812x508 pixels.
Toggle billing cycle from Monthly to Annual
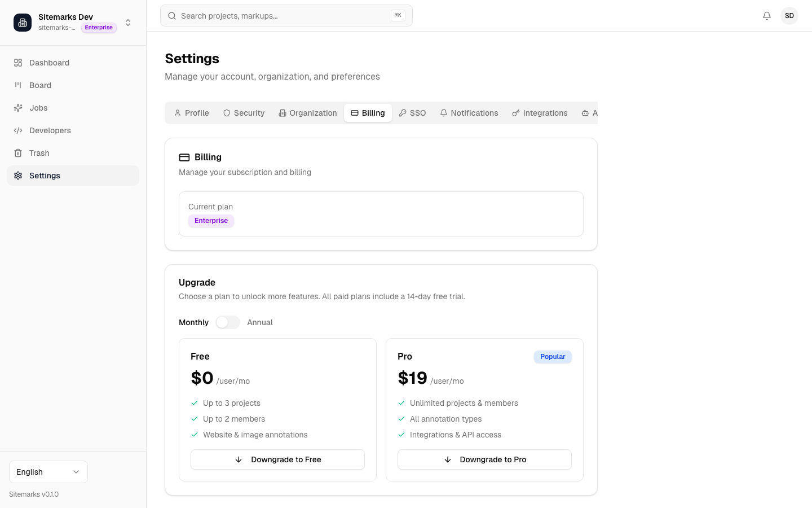tap(228, 322)
